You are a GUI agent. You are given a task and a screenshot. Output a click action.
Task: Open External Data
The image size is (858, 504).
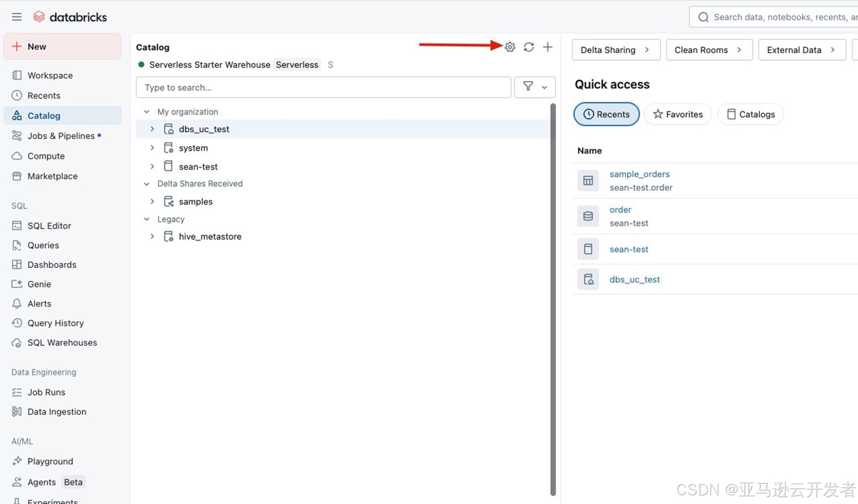(x=802, y=50)
